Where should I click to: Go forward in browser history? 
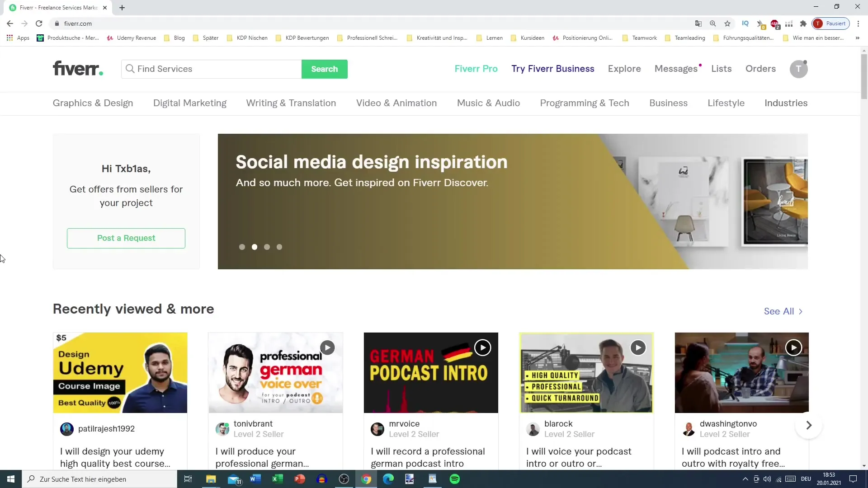[x=24, y=23]
